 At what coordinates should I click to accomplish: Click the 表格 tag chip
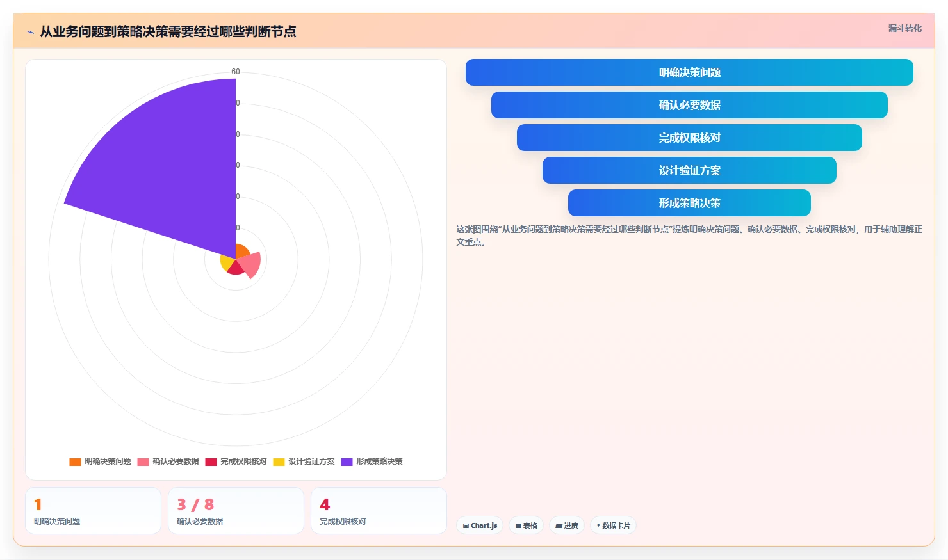pyautogui.click(x=527, y=525)
